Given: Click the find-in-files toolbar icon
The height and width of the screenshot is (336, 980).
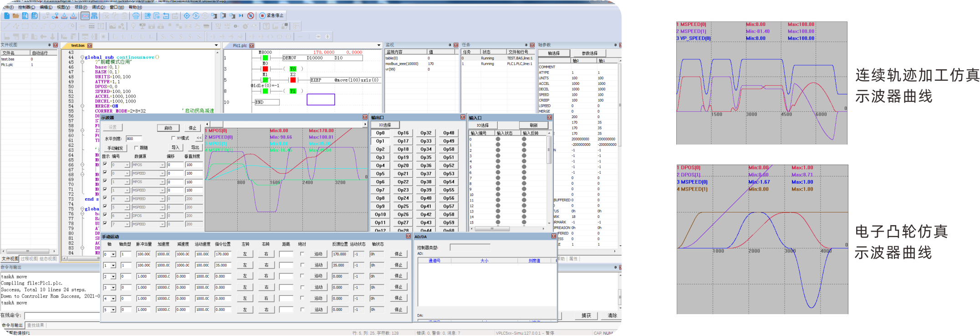Looking at the screenshot, I should tap(157, 16).
